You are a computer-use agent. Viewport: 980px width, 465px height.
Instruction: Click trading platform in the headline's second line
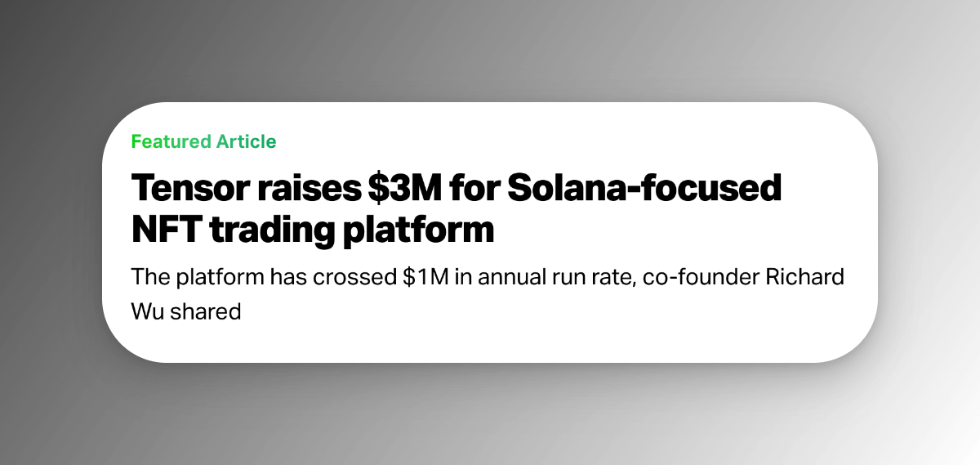click(x=352, y=230)
